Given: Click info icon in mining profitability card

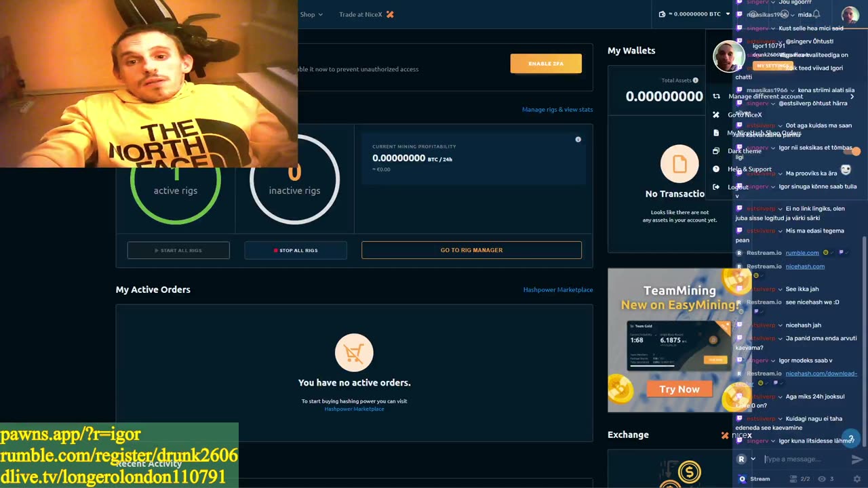Looking at the screenshot, I should click(578, 139).
